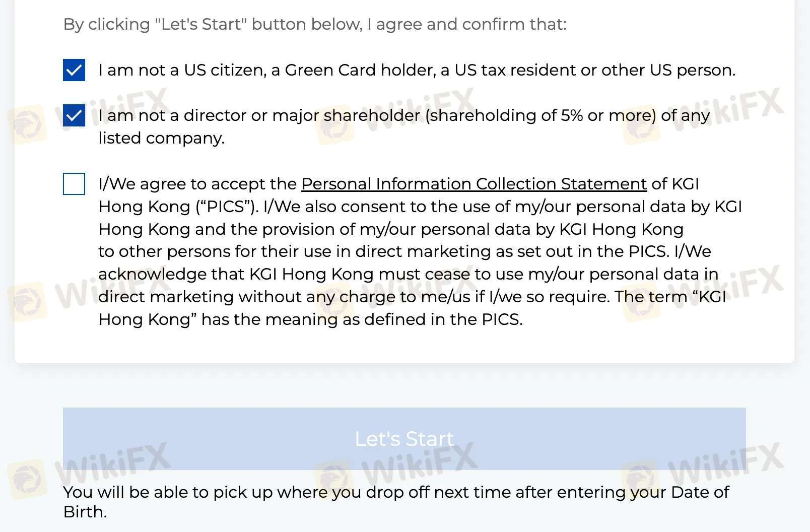Viewport: 810px width, 532px height.
Task: Click the Let's Start button
Action: click(404, 439)
